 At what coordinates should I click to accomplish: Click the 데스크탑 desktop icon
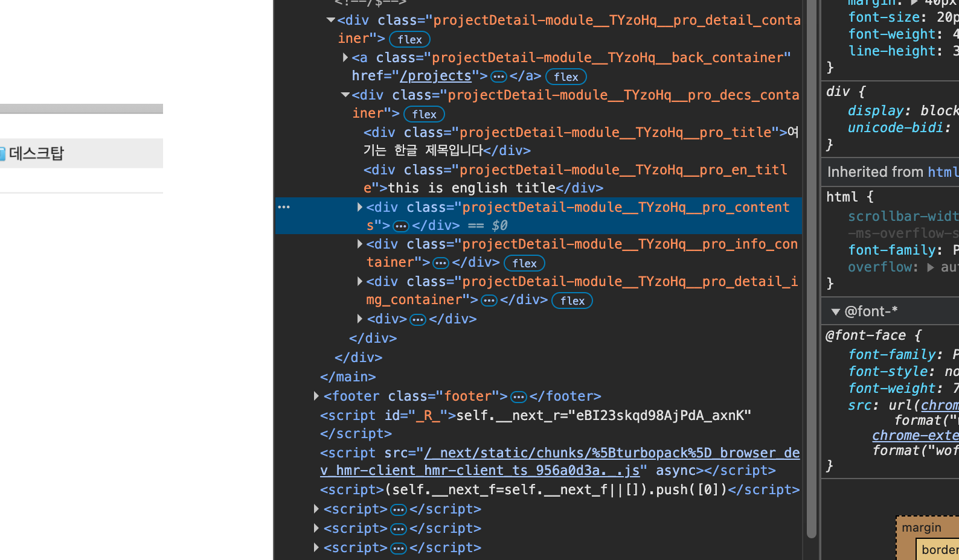[2, 154]
